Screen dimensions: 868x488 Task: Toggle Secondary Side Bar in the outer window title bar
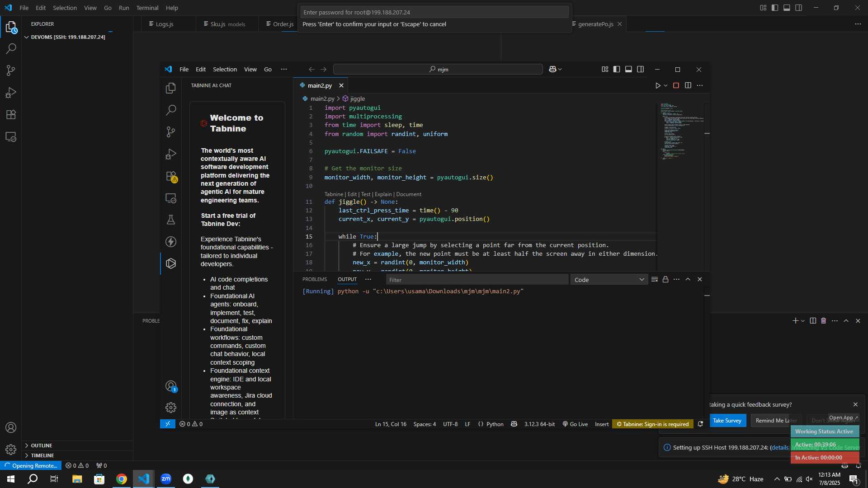pos(799,8)
